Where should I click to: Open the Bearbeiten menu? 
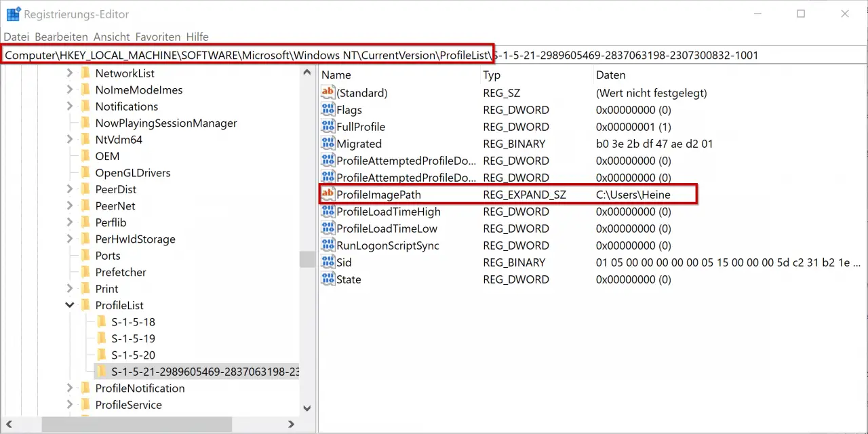point(62,37)
